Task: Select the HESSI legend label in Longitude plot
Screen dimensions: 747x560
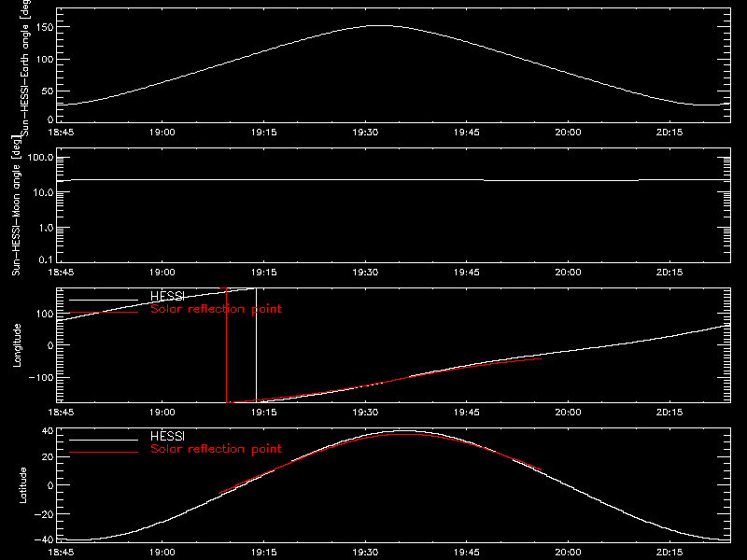Action: (167, 296)
